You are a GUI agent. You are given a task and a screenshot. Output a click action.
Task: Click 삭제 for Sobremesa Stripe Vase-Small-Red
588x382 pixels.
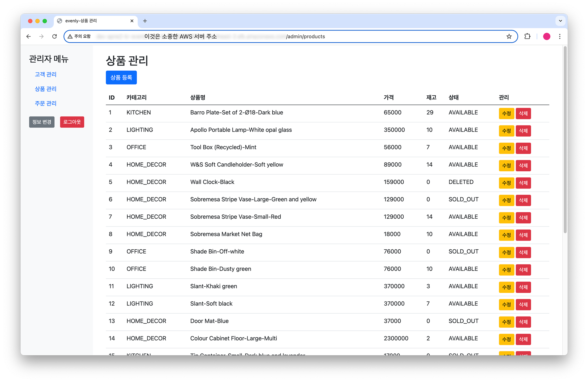click(523, 217)
